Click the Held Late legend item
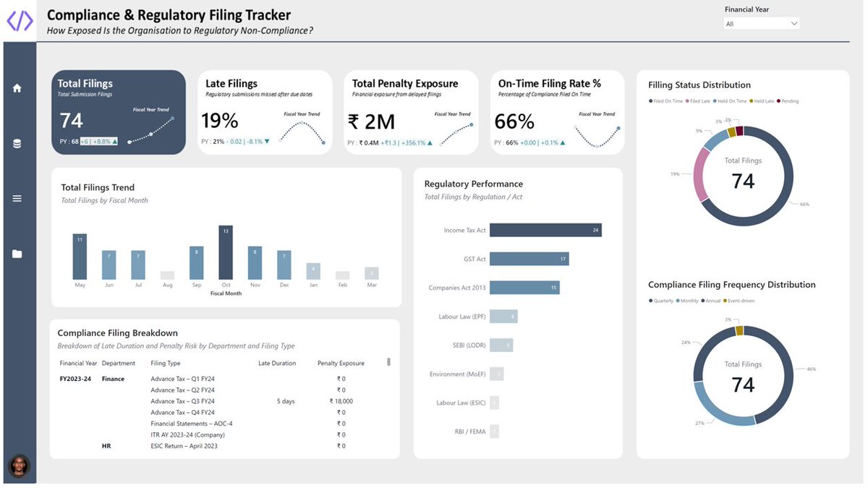This screenshot has height=488, width=868. click(761, 101)
